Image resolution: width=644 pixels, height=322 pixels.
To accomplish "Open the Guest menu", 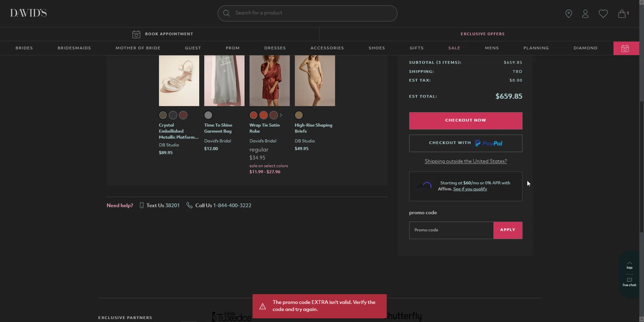I will click(193, 48).
